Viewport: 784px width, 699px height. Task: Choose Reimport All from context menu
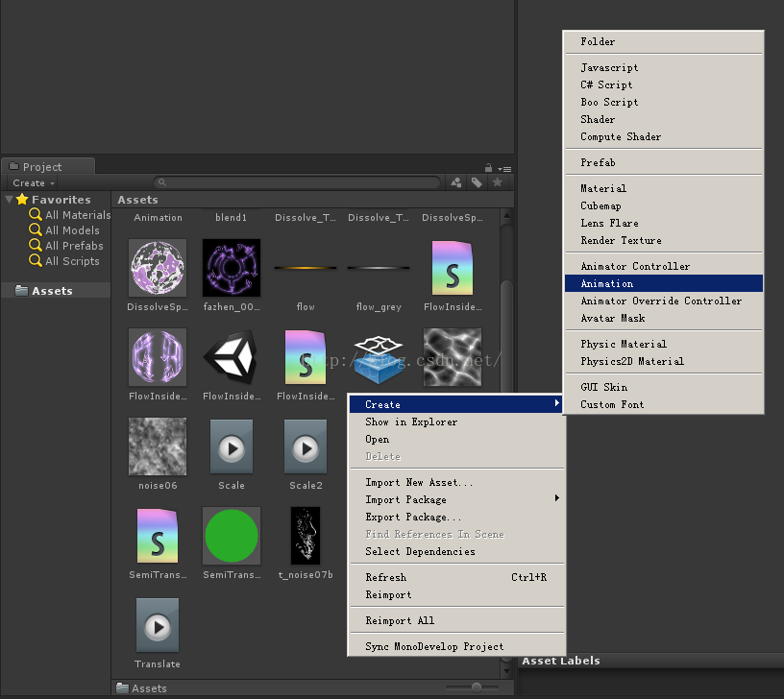(456, 620)
